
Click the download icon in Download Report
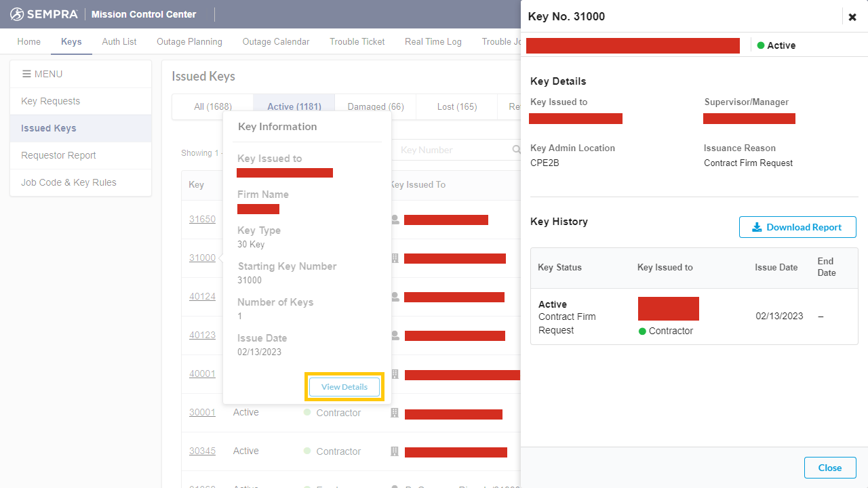(757, 227)
